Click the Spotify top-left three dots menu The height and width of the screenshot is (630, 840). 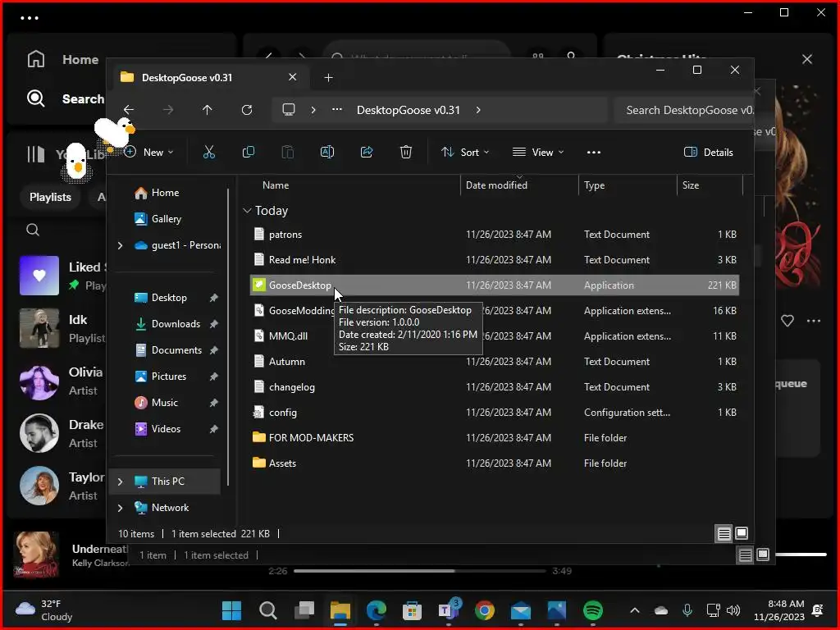click(x=30, y=18)
